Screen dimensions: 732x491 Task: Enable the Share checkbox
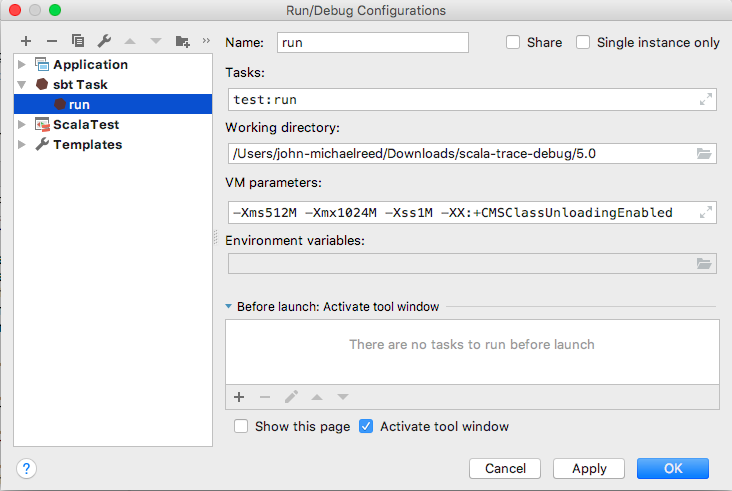pos(513,42)
